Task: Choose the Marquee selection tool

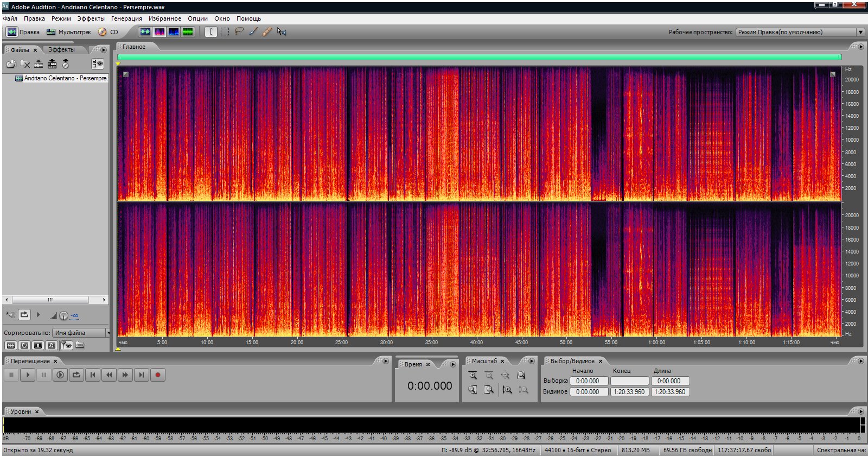Action: (225, 31)
